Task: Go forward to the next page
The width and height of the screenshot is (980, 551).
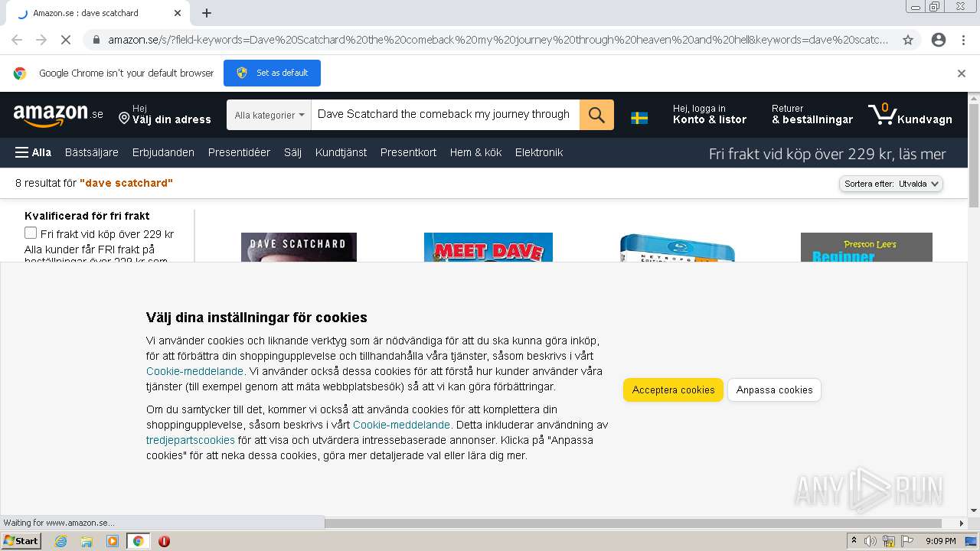Action: pyautogui.click(x=41, y=40)
